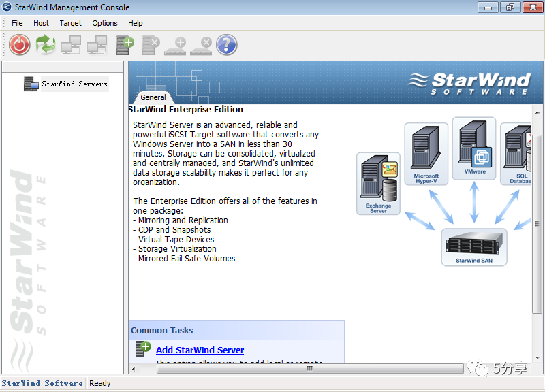
Task: Close the StarWind Management Console window
Action: pyautogui.click(x=533, y=7)
